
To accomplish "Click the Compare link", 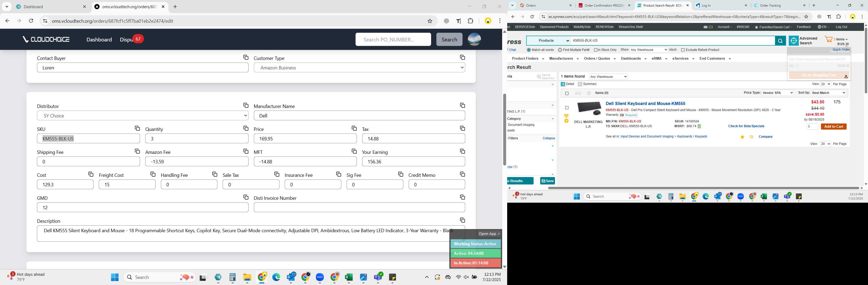I will pyautogui.click(x=765, y=137).
